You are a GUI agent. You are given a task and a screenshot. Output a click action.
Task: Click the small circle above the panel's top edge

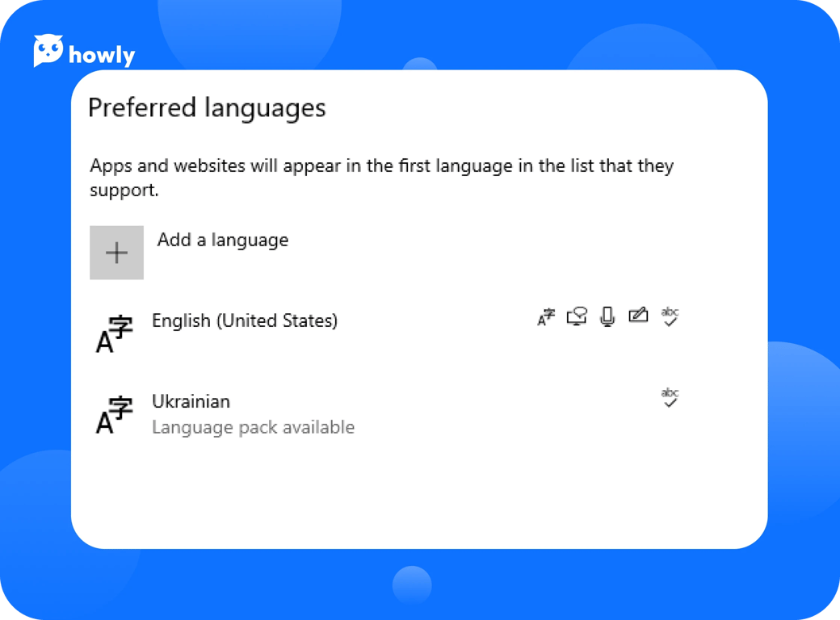(420, 64)
